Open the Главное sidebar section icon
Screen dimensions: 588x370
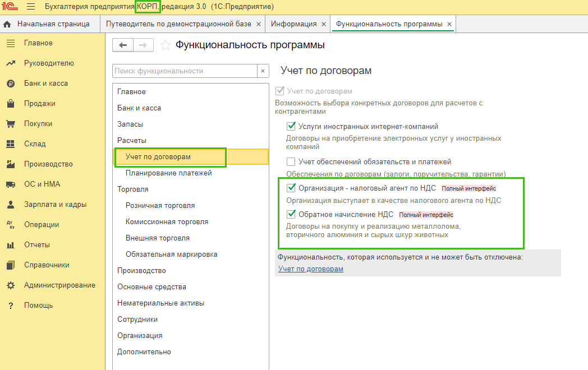(11, 43)
